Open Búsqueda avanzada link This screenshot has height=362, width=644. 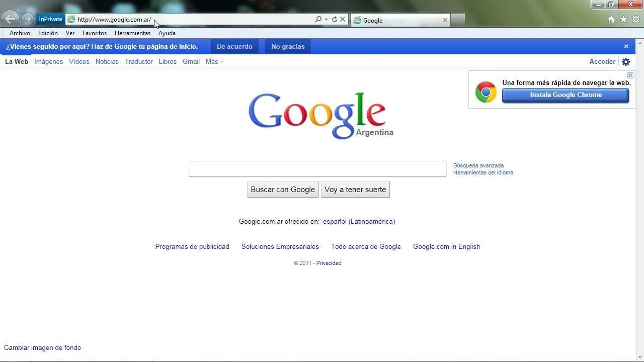point(478,165)
